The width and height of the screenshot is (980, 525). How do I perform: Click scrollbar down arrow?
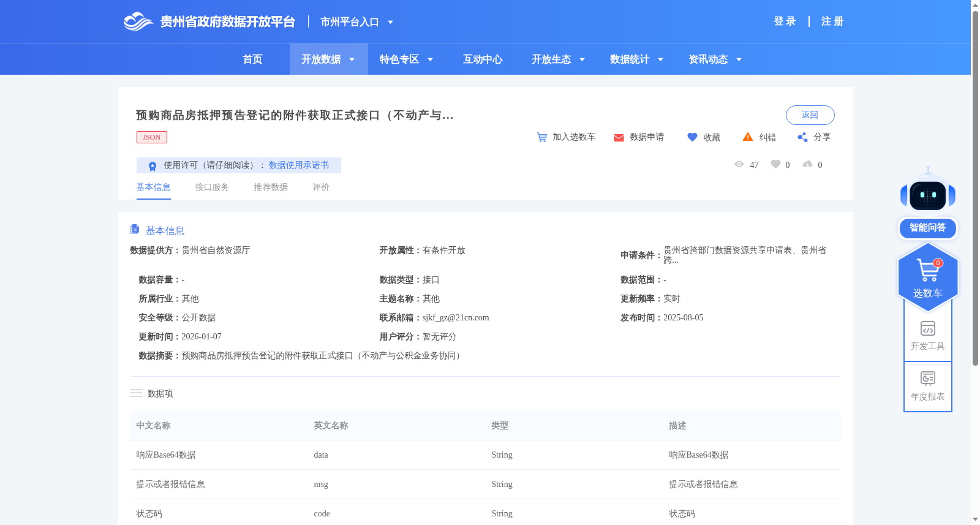coord(975,519)
